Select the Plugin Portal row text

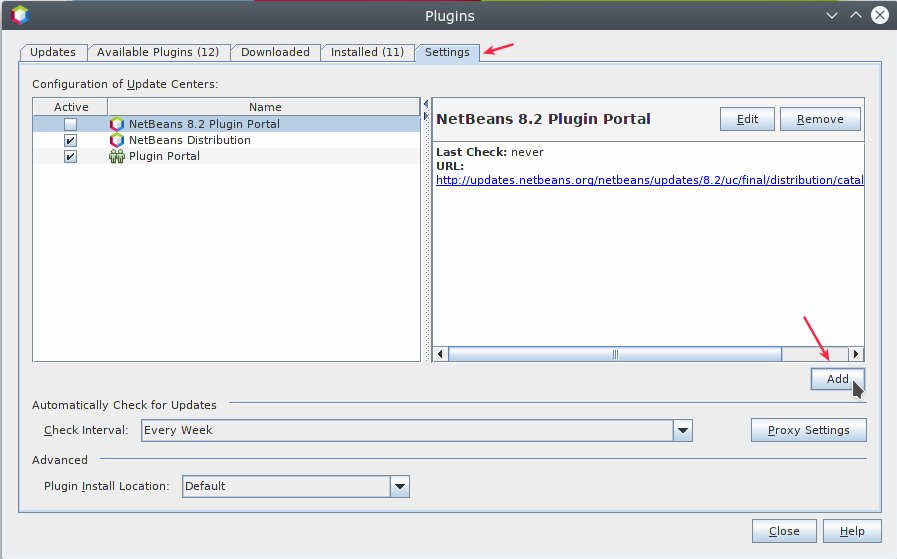pos(164,156)
